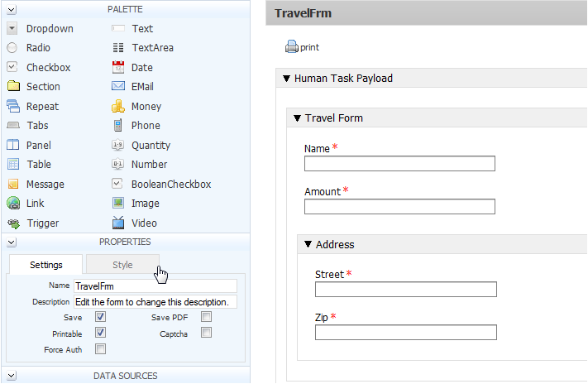The image size is (588, 384).
Task: Pick the Phone control icon
Action: [118, 126]
